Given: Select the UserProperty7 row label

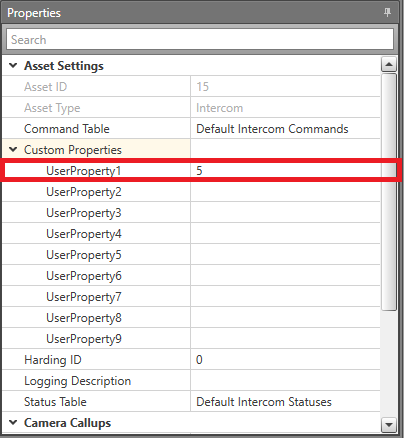Looking at the screenshot, I should [84, 297].
